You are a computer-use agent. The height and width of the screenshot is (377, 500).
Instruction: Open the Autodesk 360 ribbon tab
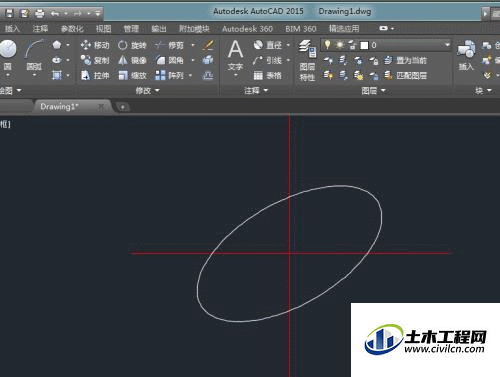[247, 29]
